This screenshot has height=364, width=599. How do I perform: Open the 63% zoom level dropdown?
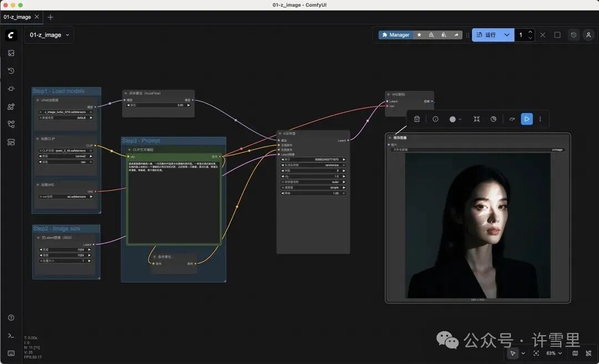[554, 353]
